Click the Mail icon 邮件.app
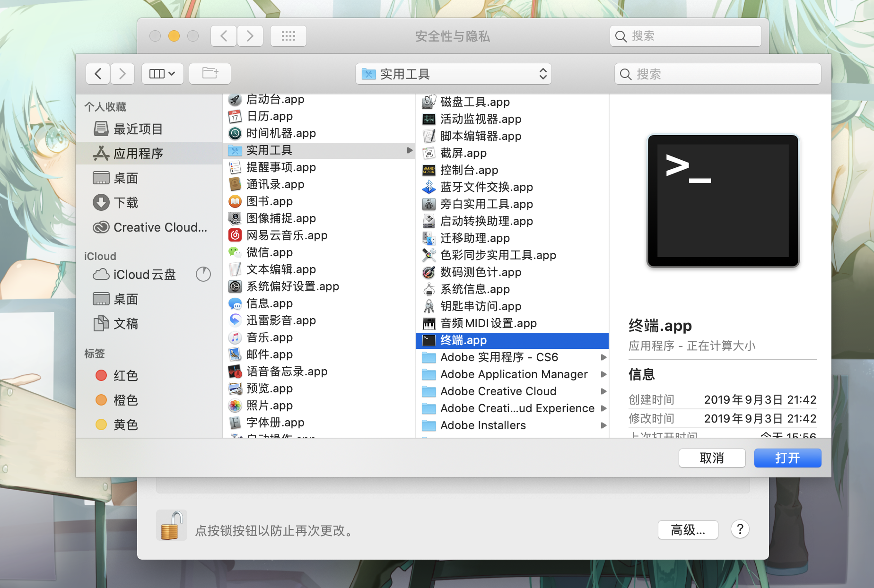 235,355
